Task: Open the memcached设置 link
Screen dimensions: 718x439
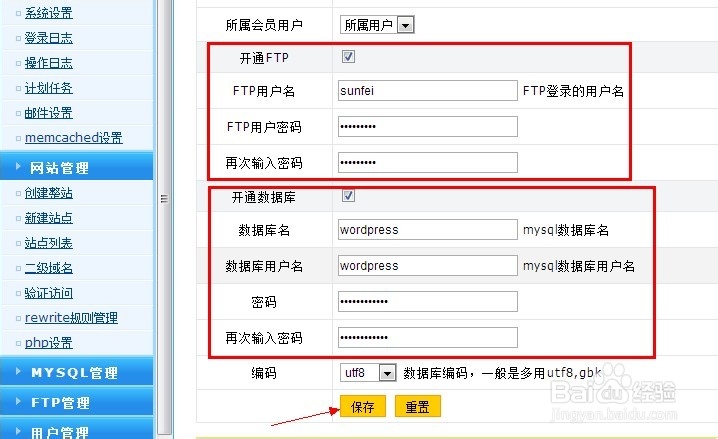Action: click(x=74, y=137)
